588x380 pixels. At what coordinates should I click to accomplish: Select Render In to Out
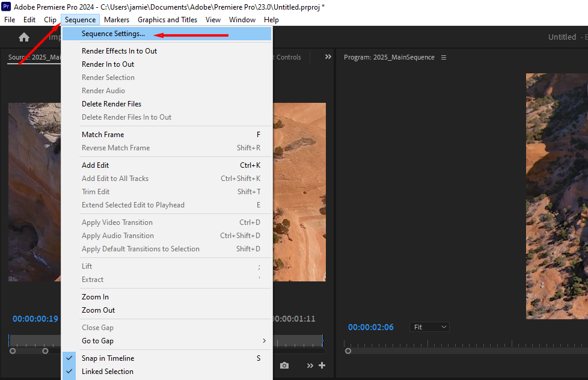tap(167, 64)
